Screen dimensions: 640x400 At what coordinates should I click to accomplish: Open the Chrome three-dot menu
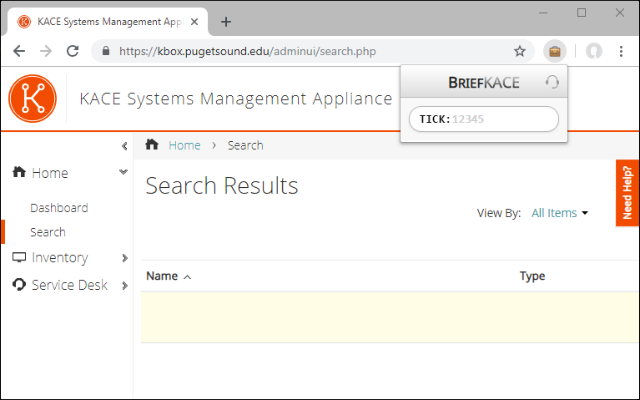click(621, 50)
